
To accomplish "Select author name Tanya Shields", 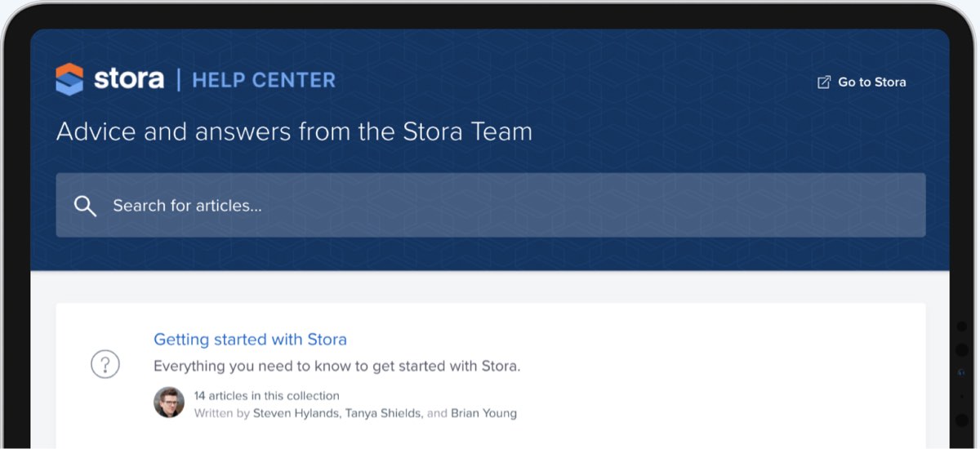I will point(381,413).
